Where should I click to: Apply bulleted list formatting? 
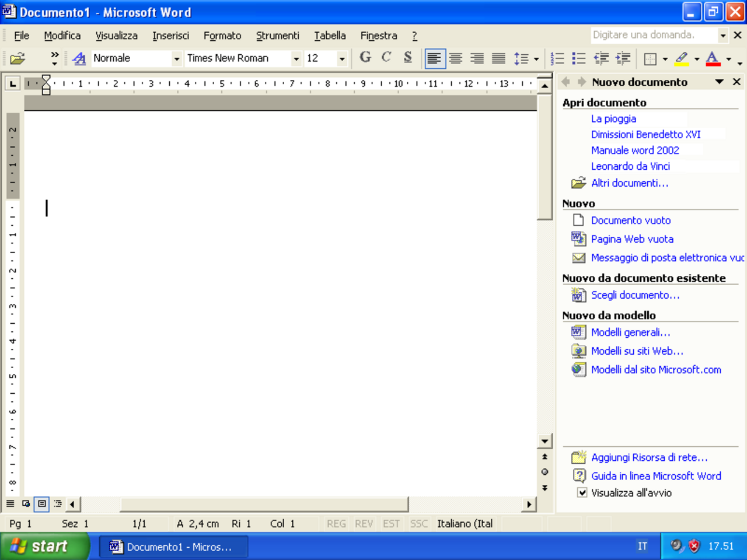pyautogui.click(x=579, y=58)
